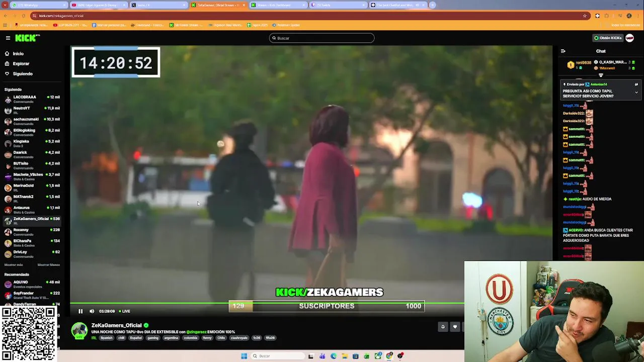Click the Spanish tag

pyautogui.click(x=106, y=338)
